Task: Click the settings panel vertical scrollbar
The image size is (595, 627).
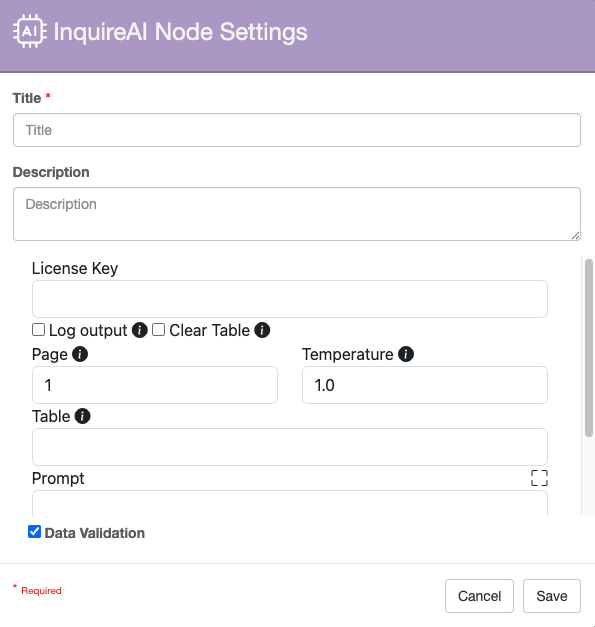Action: click(589, 348)
